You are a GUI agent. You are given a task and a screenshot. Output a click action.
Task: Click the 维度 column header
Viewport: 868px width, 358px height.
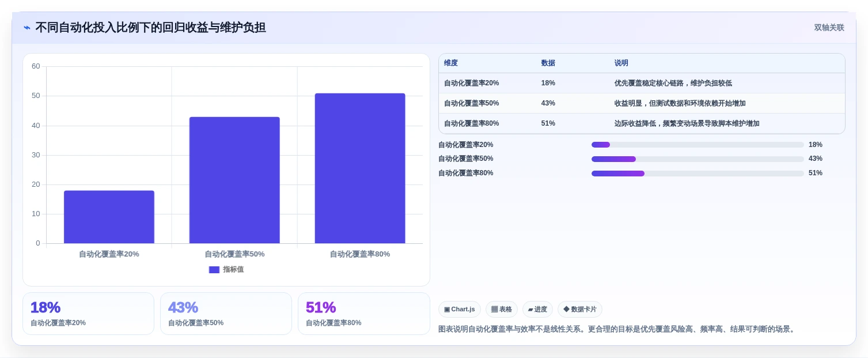point(451,63)
